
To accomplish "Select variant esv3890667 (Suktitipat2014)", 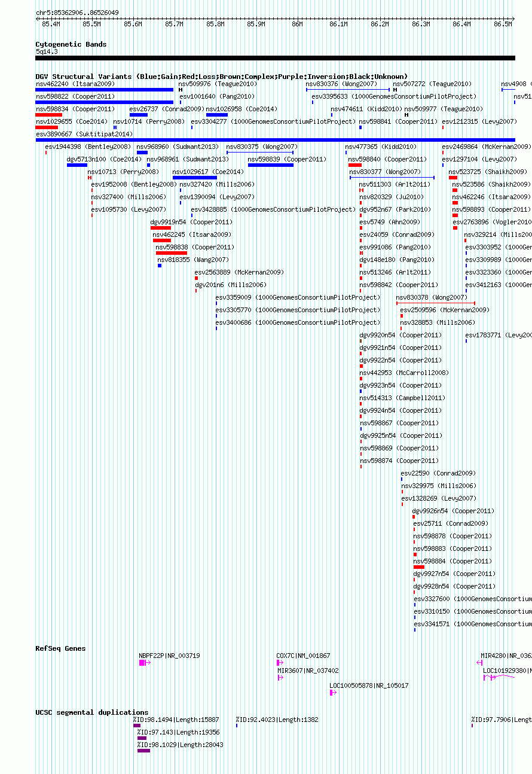I will coord(84,134).
